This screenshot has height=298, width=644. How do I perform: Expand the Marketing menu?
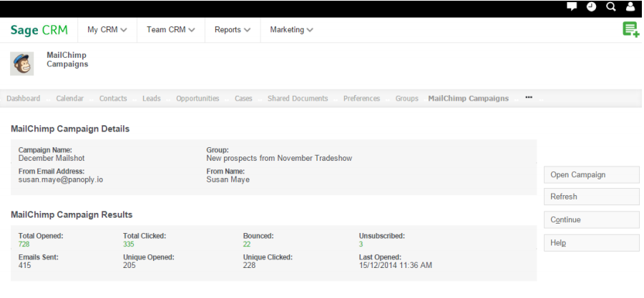pos(292,29)
